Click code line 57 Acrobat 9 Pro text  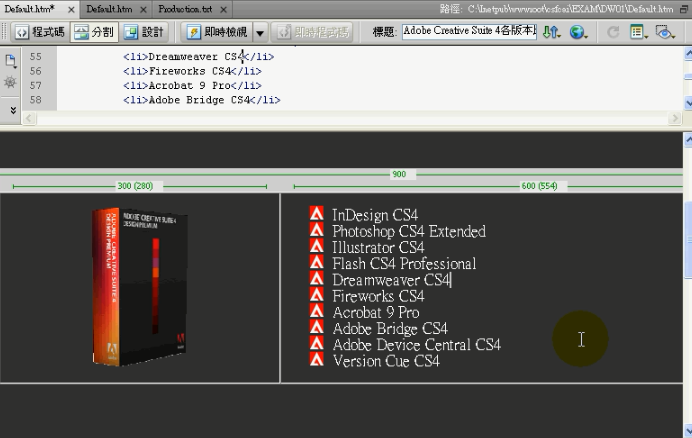tap(190, 86)
